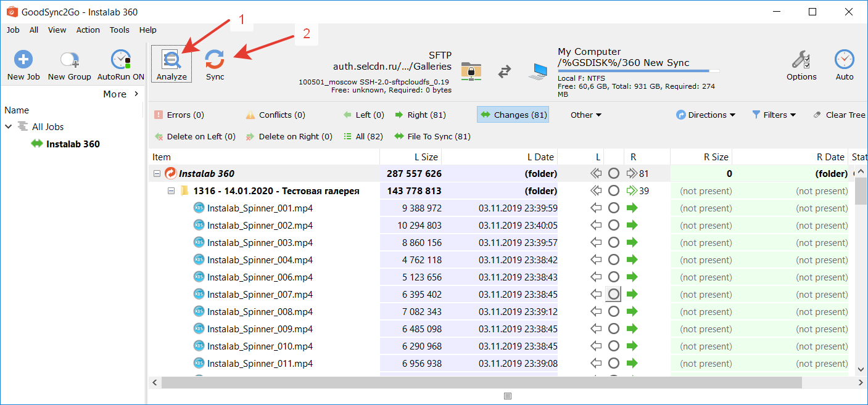The width and height of the screenshot is (868, 405).
Task: Sort by the L Size column header
Action: pos(411,157)
